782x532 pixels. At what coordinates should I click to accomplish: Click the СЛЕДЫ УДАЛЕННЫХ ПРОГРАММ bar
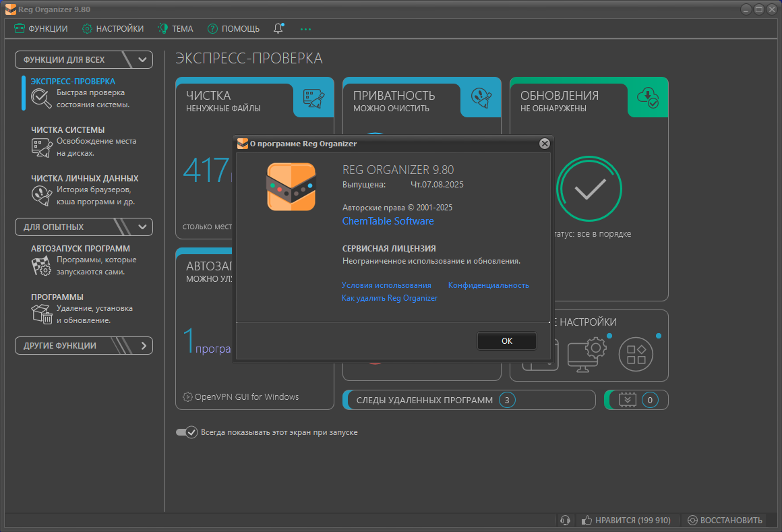click(469, 400)
